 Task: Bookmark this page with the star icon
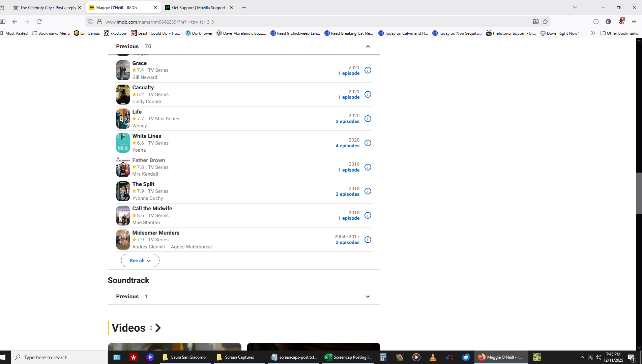(545, 22)
